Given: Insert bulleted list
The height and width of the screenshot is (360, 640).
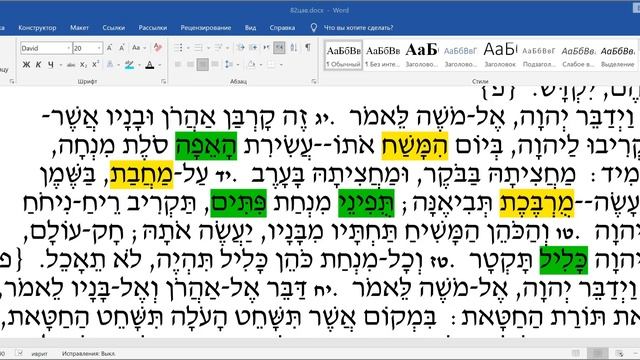Looking at the screenshot, I should pos(178,48).
